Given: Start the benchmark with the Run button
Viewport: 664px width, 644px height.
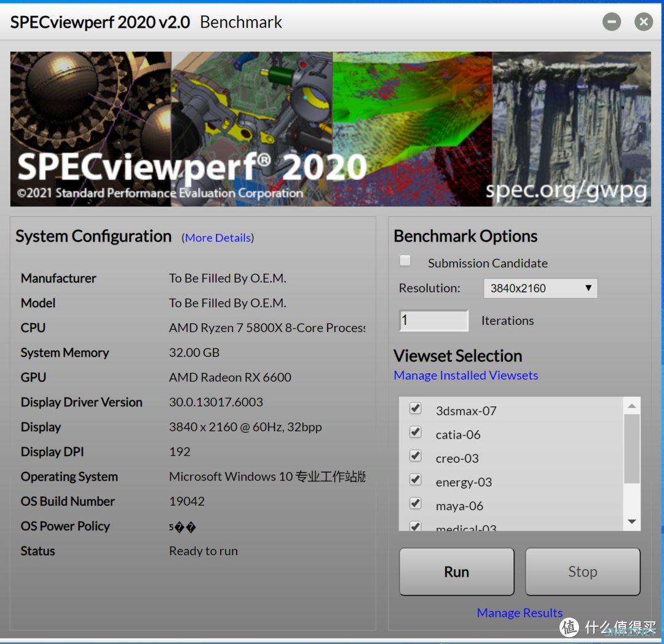Looking at the screenshot, I should (x=456, y=571).
